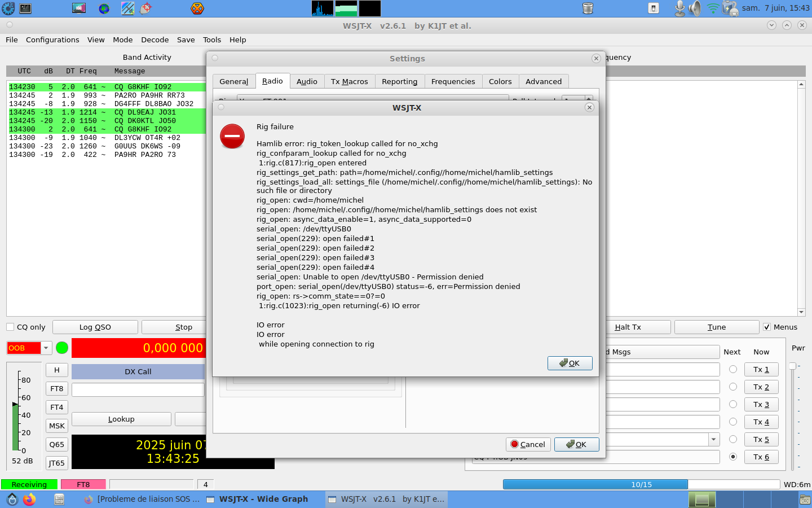Click the Lookup button
The width and height of the screenshot is (812, 508).
tap(121, 419)
